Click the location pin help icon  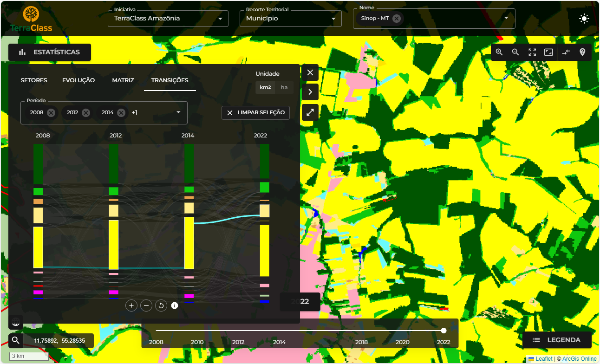click(582, 52)
